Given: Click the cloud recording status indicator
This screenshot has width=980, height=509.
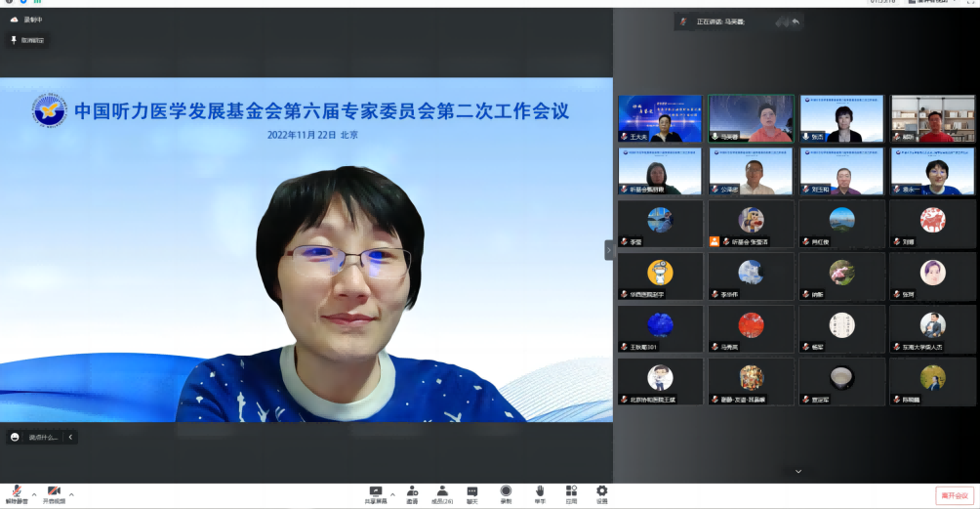Looking at the screenshot, I should pos(26,19).
